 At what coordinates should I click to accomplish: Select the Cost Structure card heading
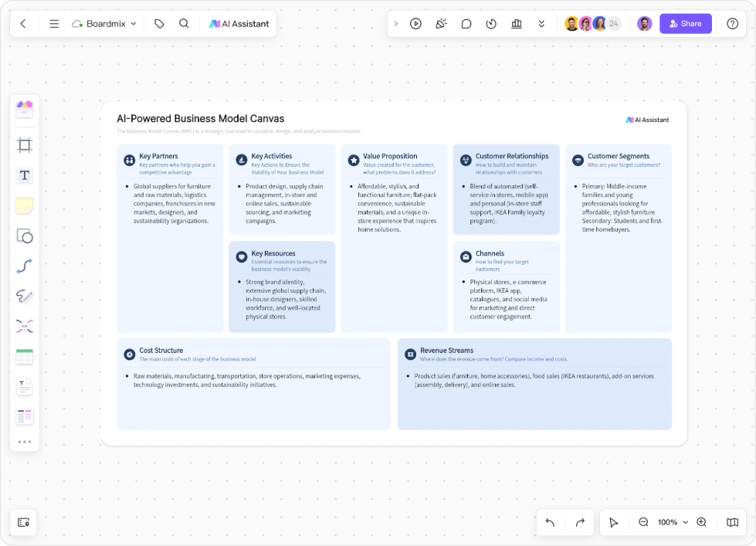tap(161, 350)
